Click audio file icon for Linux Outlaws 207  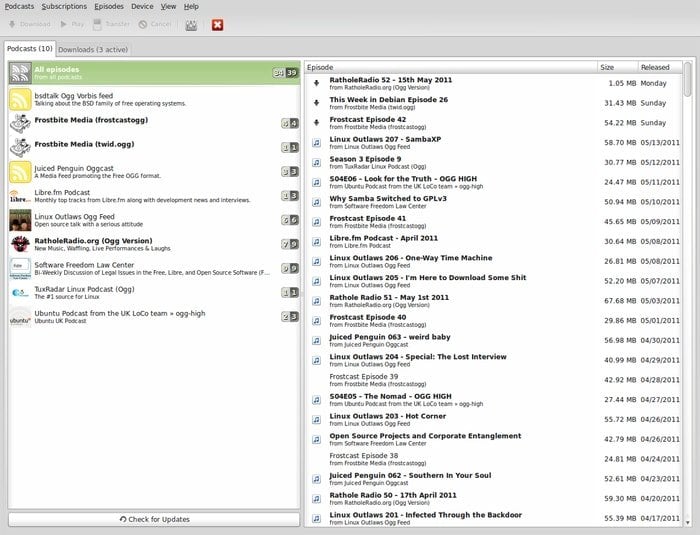(317, 142)
